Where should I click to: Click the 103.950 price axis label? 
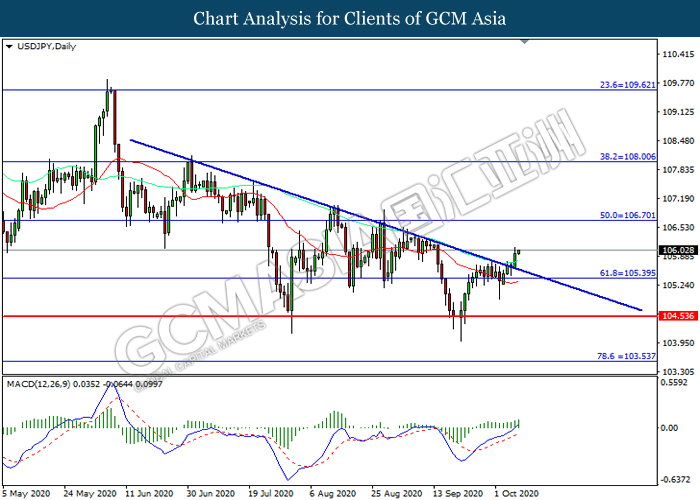coord(679,343)
